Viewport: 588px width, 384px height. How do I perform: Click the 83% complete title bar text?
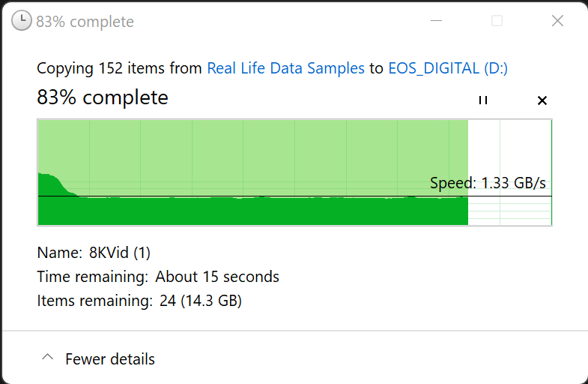(85, 22)
